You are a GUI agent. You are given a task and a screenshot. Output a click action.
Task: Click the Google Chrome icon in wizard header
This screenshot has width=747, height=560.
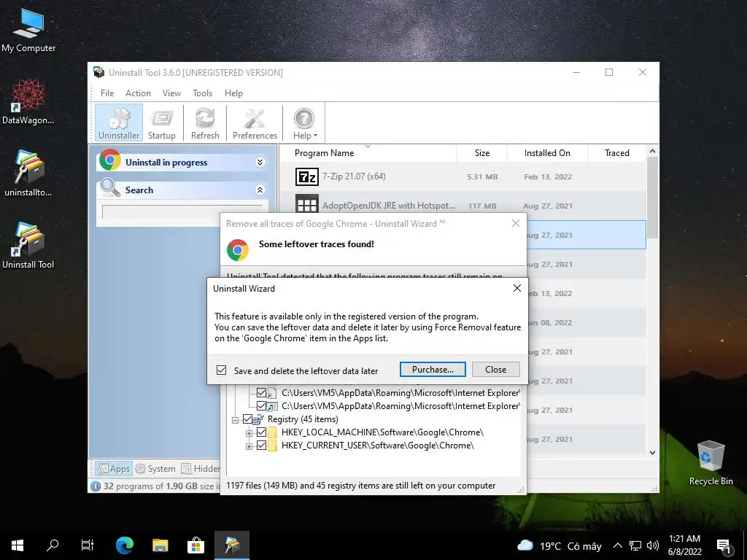click(238, 249)
